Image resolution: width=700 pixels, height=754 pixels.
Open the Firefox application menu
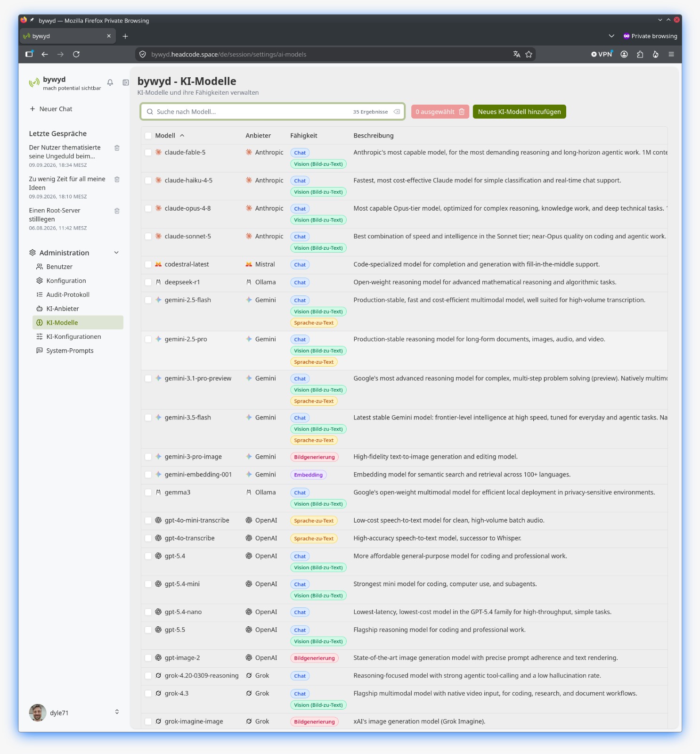coord(671,54)
